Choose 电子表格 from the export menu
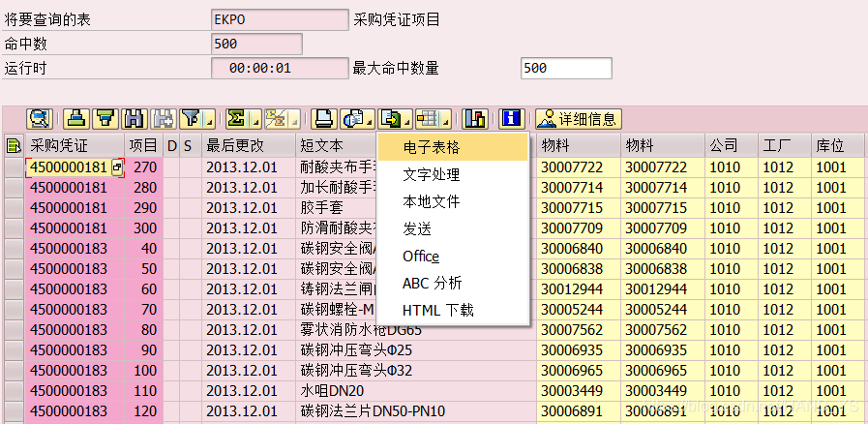This screenshot has height=424, width=868. pos(454,148)
